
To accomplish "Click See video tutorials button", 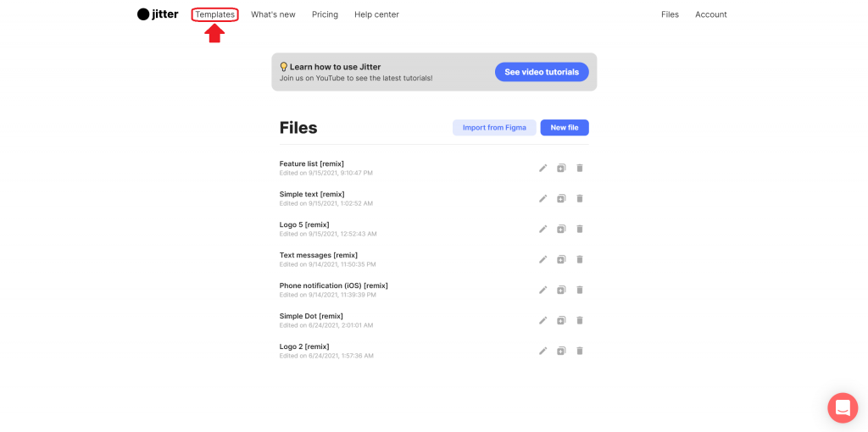I will pyautogui.click(x=542, y=72).
